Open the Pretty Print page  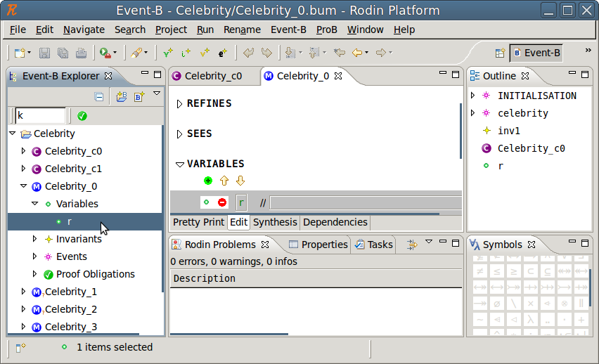(x=198, y=222)
